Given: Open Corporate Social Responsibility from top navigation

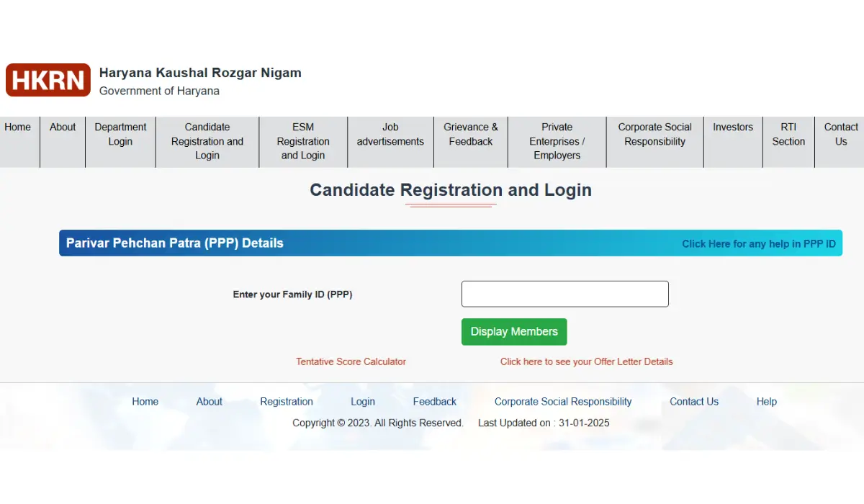Looking at the screenshot, I should pos(654,135).
